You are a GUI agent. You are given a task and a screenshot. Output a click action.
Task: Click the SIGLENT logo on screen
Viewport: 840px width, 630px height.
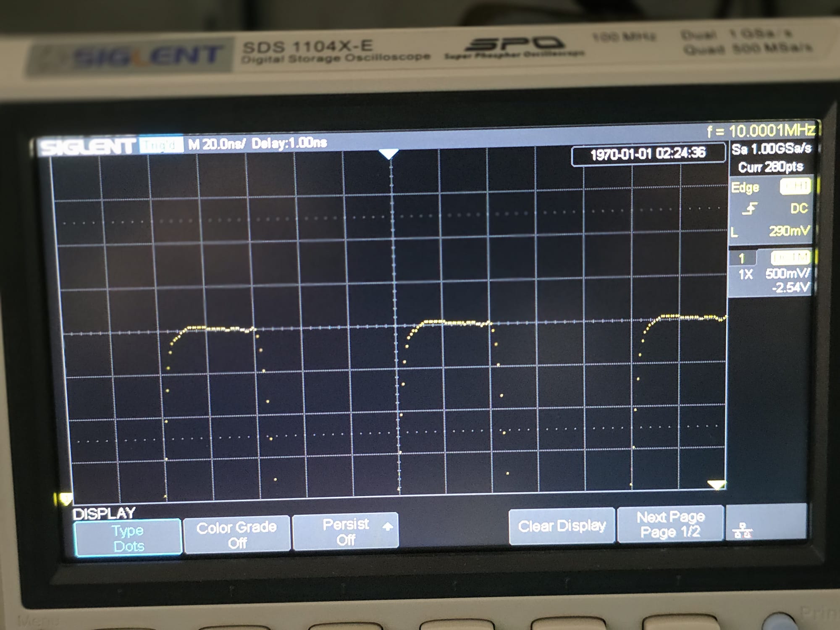87,147
